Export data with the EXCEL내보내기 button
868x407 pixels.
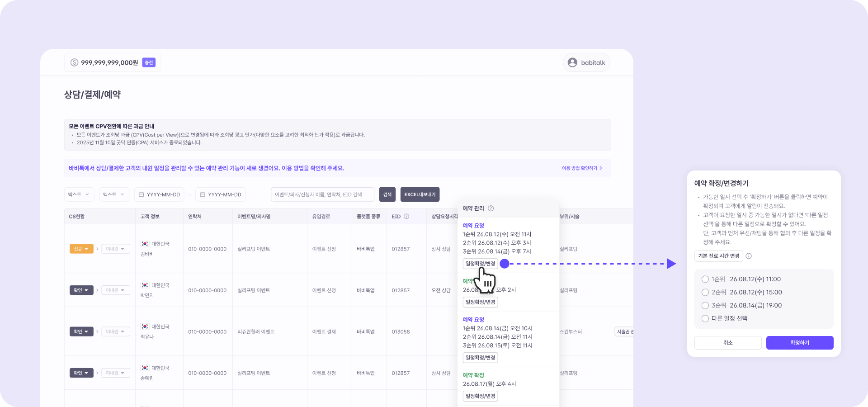420,194
